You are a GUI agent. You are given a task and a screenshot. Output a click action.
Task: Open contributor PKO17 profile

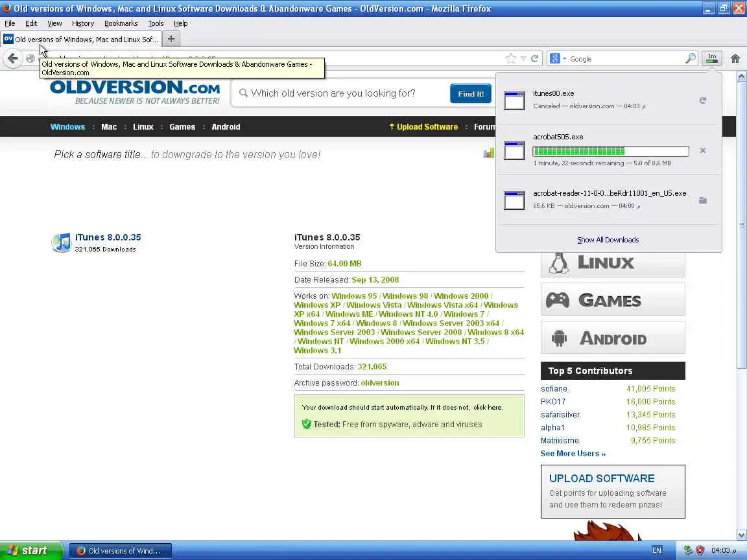point(552,401)
